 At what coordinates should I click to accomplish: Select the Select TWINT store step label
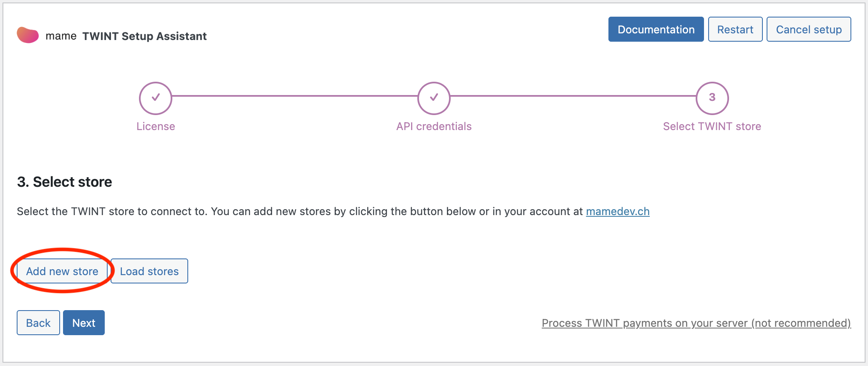712,126
